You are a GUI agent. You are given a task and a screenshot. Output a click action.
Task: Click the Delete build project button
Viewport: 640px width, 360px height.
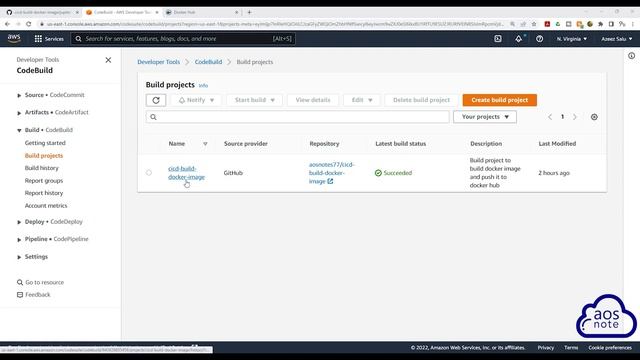421,100
